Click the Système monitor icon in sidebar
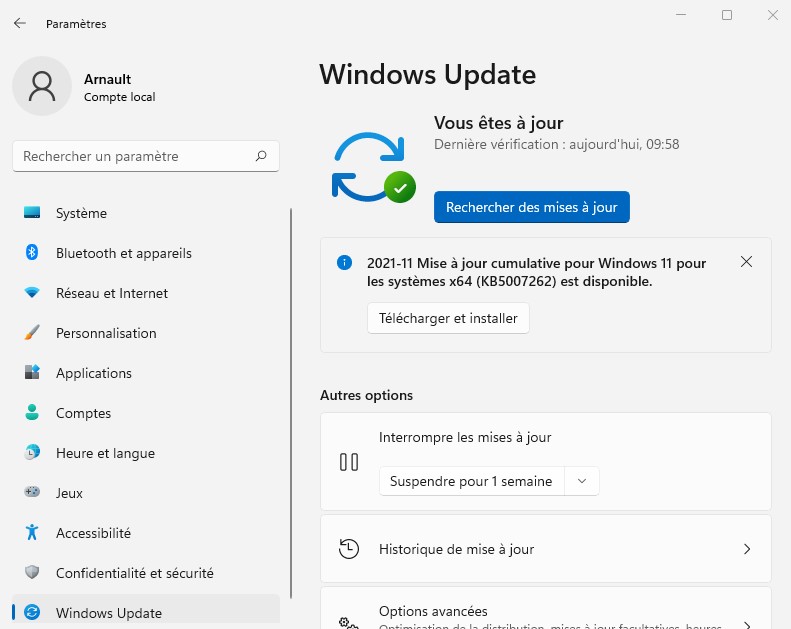Image resolution: width=791 pixels, height=629 pixels. click(32, 213)
